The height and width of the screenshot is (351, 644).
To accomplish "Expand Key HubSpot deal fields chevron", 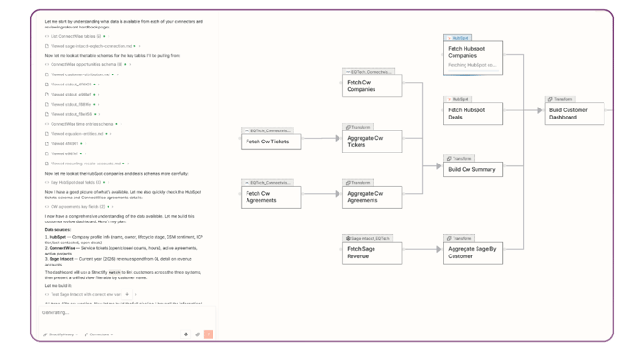I will [x=109, y=183].
